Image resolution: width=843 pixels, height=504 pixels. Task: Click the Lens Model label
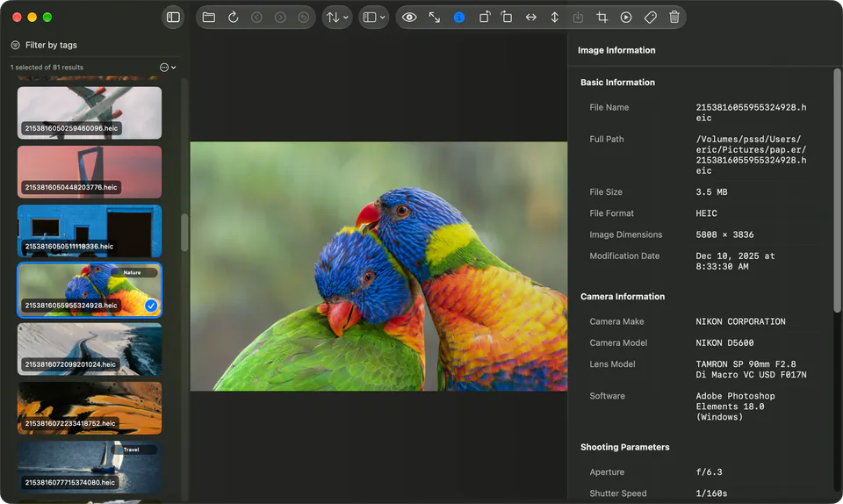tap(612, 364)
